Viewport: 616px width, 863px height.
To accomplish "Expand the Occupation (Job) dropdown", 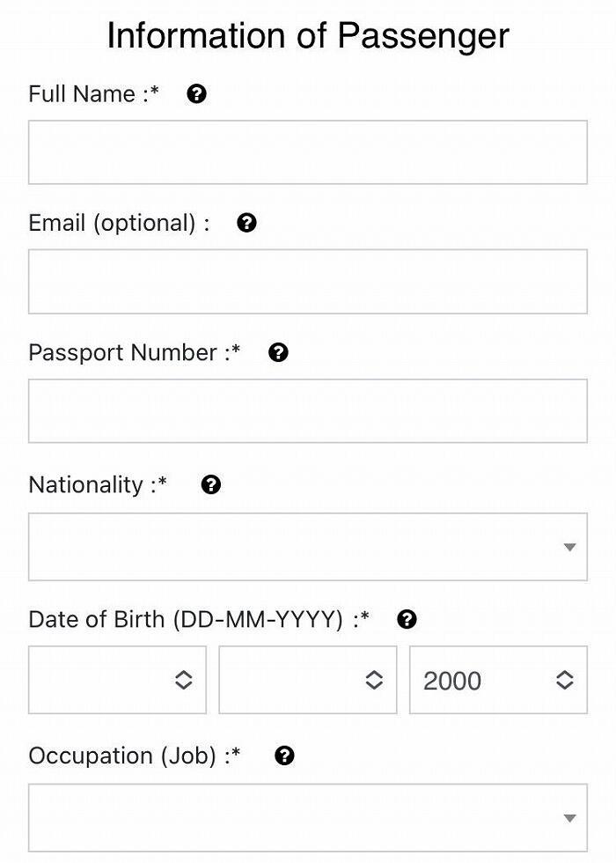I will 308,818.
